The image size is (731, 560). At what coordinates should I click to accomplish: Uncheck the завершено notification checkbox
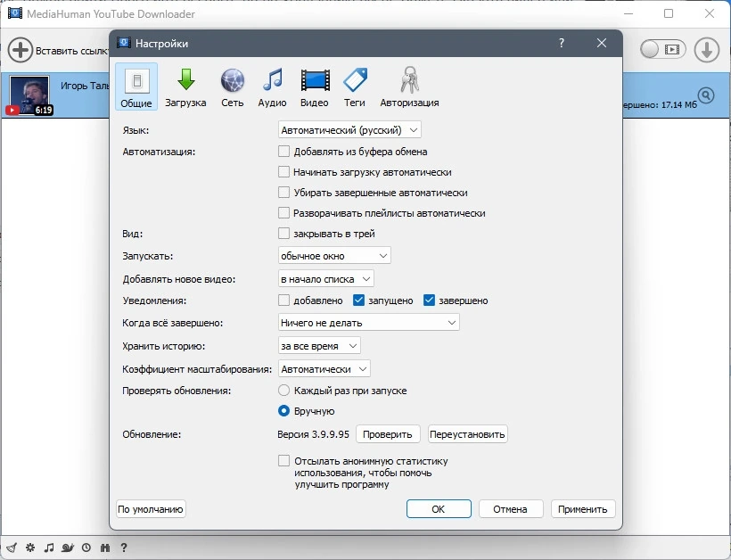point(429,301)
